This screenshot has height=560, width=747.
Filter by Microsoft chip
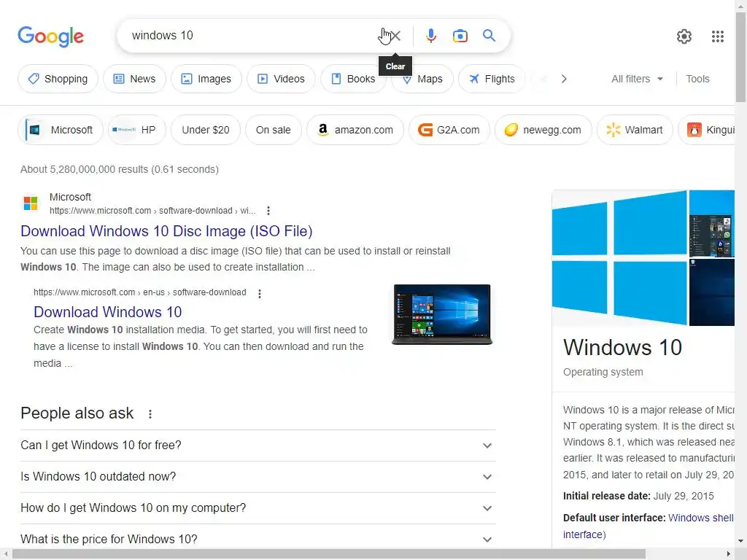pyautogui.click(x=61, y=130)
